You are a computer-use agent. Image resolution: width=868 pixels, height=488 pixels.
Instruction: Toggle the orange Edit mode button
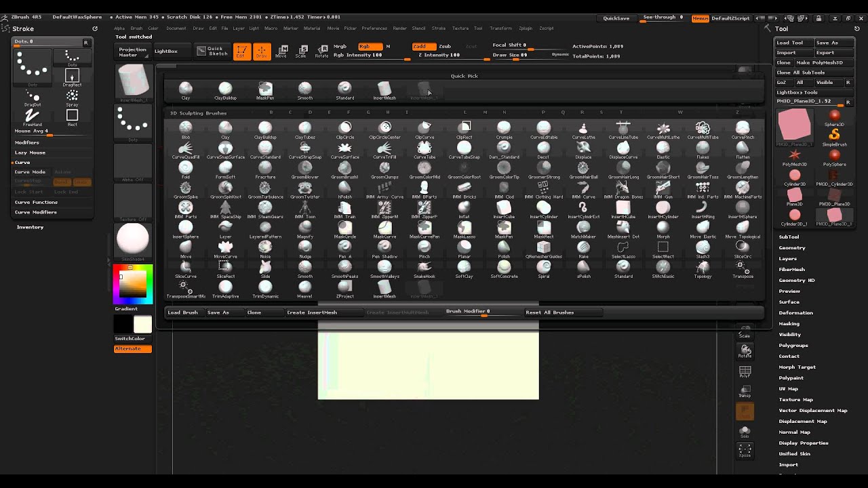point(241,52)
